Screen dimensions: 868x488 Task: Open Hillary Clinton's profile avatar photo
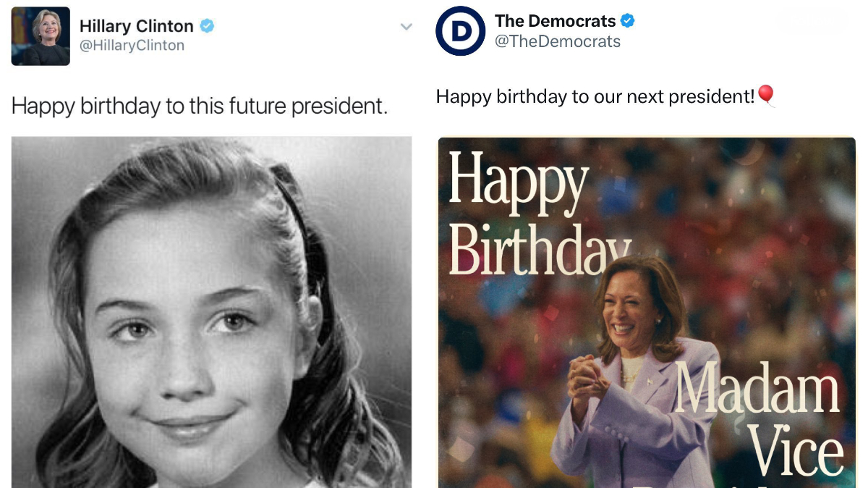tap(41, 36)
